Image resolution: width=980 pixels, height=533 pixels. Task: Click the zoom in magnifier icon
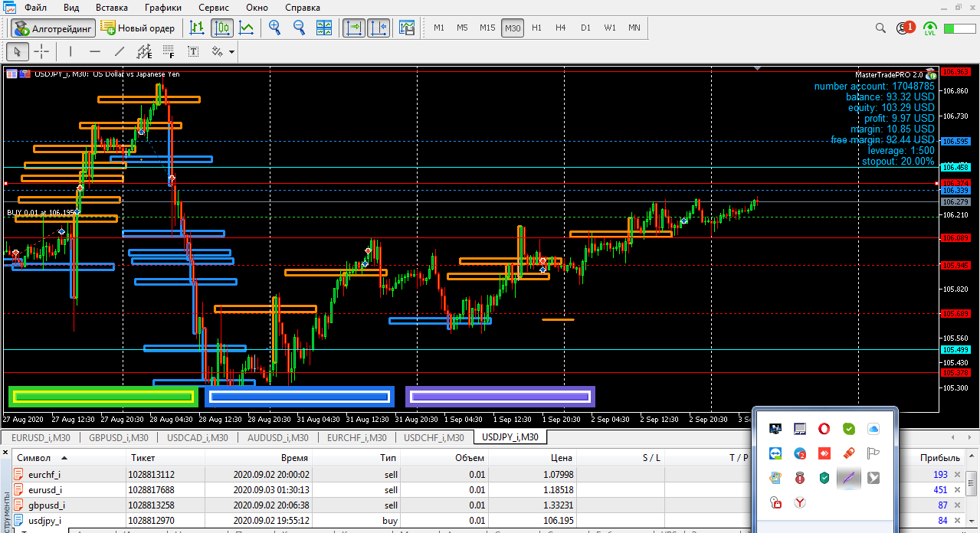(x=274, y=28)
